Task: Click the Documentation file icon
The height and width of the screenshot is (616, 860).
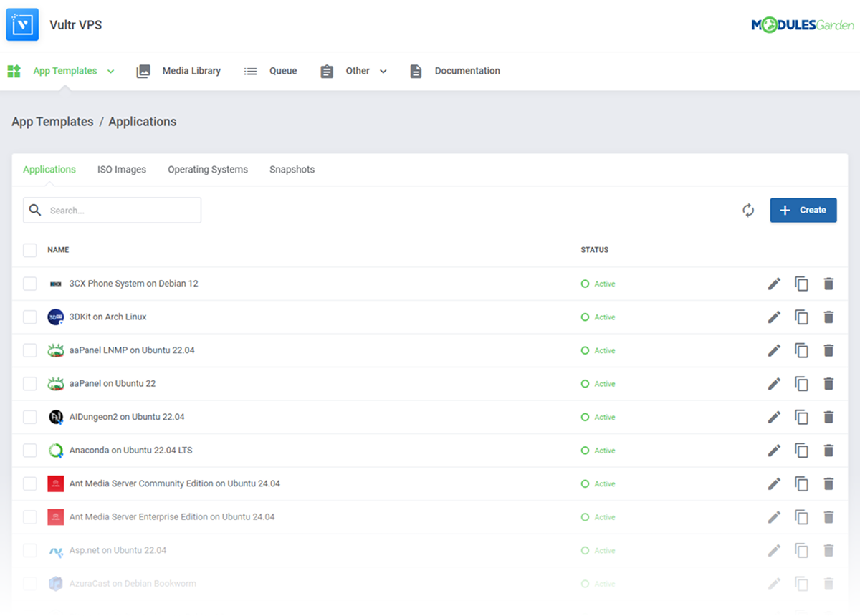Action: (416, 71)
